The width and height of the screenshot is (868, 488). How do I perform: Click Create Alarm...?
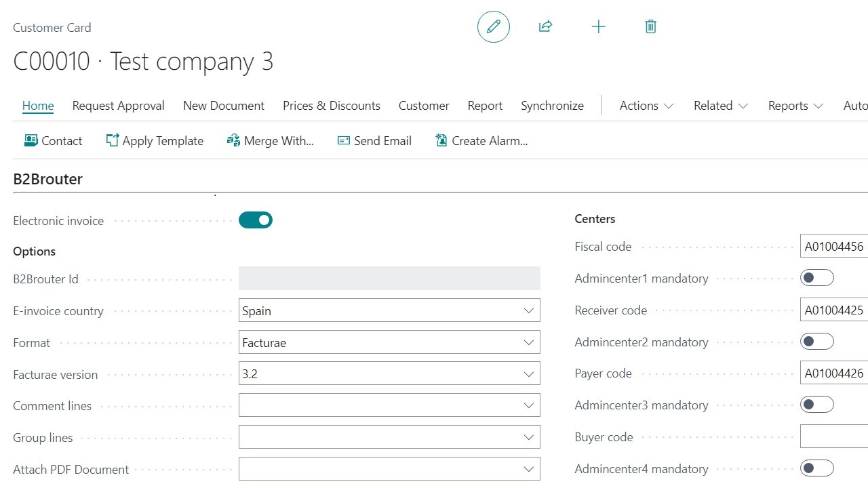(481, 141)
